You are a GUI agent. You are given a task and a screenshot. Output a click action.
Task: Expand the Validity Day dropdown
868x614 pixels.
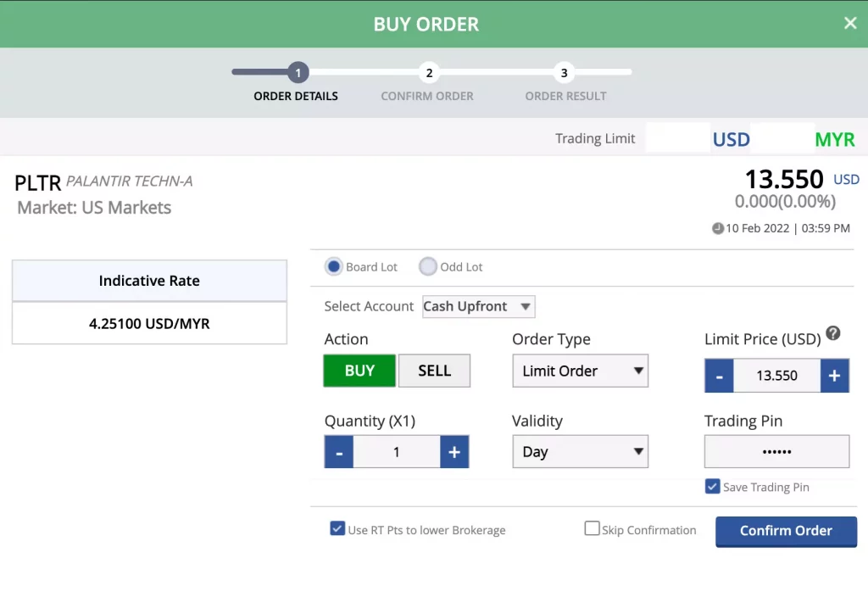(x=580, y=452)
